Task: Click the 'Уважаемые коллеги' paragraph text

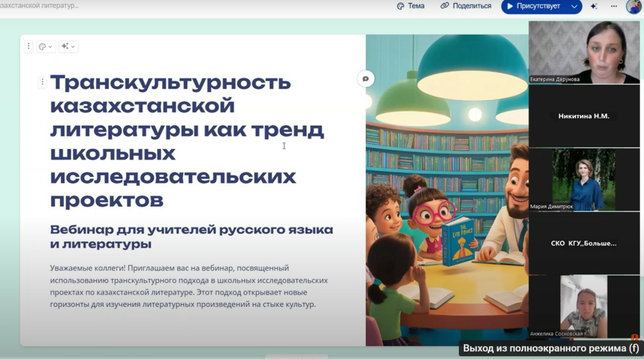Action: pyautogui.click(x=188, y=286)
